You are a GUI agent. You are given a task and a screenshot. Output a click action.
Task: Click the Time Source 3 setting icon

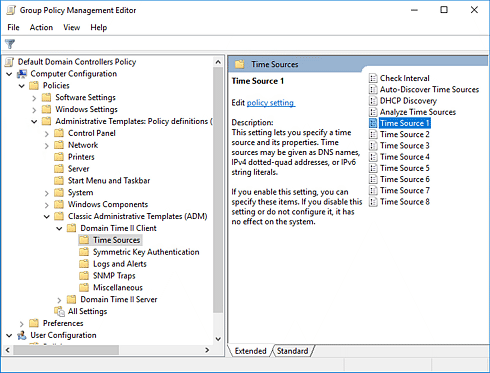pos(373,146)
